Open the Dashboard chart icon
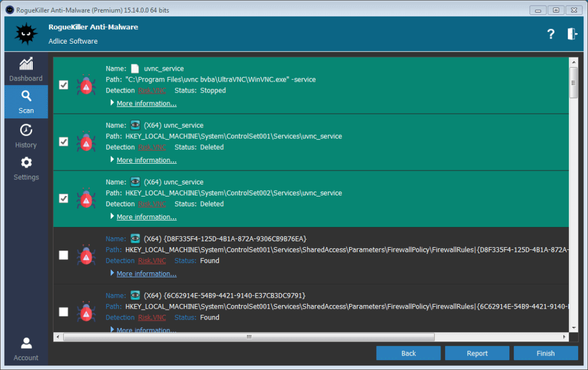 pyautogui.click(x=26, y=64)
